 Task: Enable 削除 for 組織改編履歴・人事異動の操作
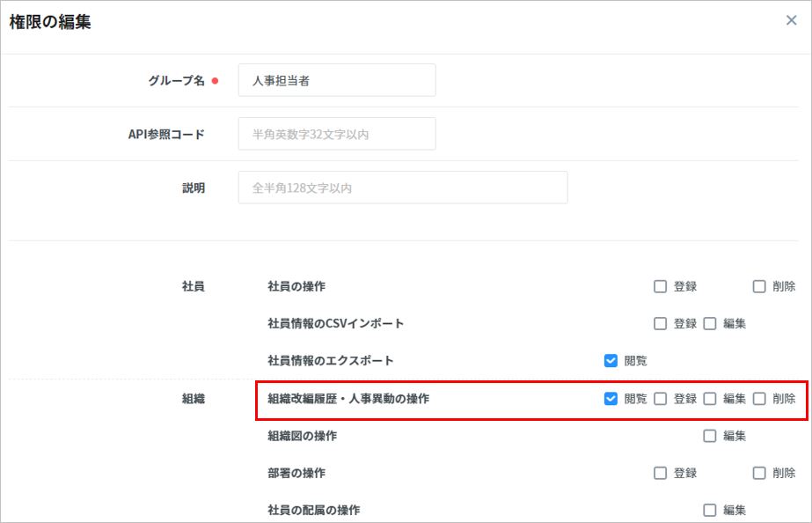759,399
